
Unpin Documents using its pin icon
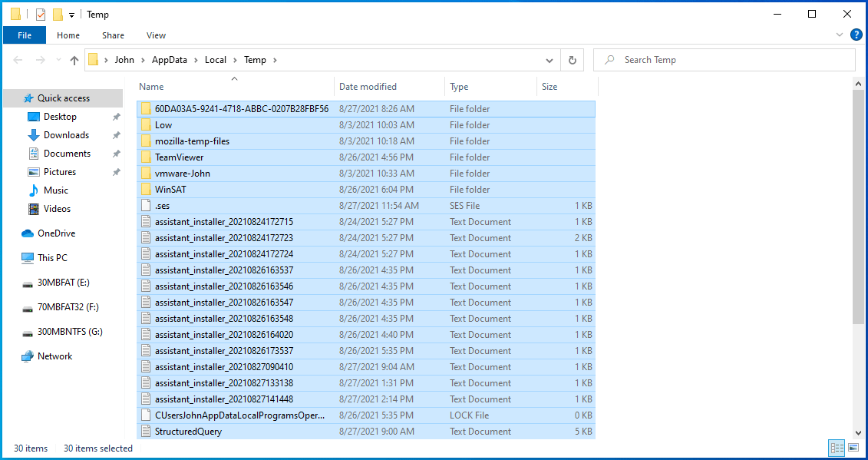(116, 154)
